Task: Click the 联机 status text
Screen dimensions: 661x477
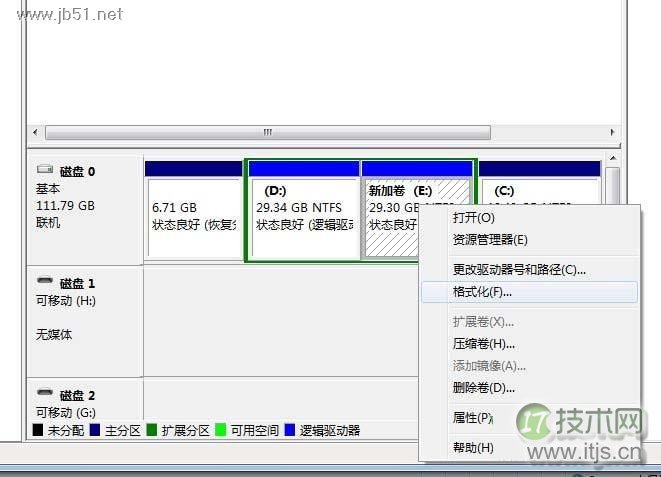Action: tap(48, 222)
